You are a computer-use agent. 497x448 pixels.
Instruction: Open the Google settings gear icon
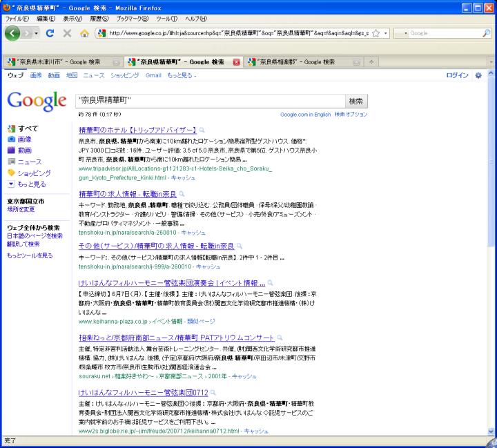point(479,75)
